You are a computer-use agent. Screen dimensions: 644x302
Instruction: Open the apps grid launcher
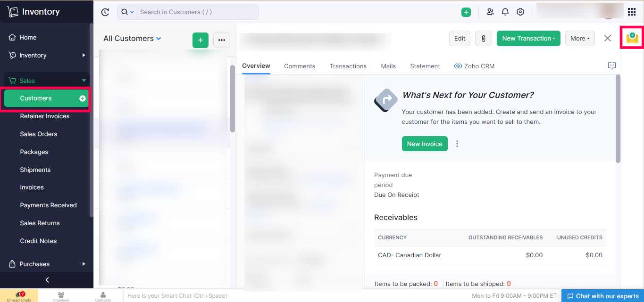click(x=631, y=12)
